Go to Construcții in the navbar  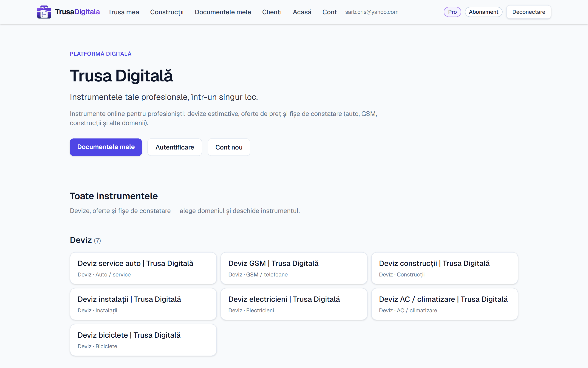167,12
